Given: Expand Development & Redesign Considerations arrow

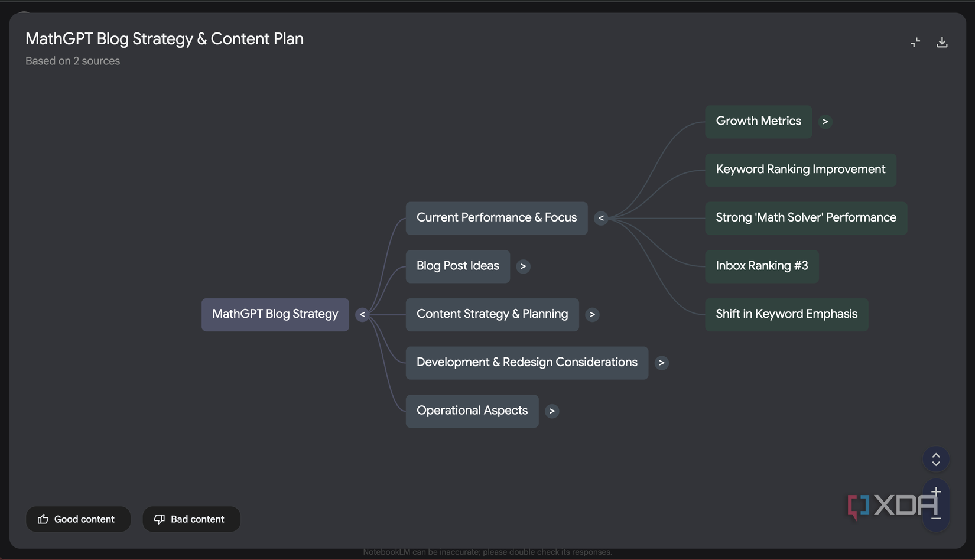Looking at the screenshot, I should click(662, 363).
